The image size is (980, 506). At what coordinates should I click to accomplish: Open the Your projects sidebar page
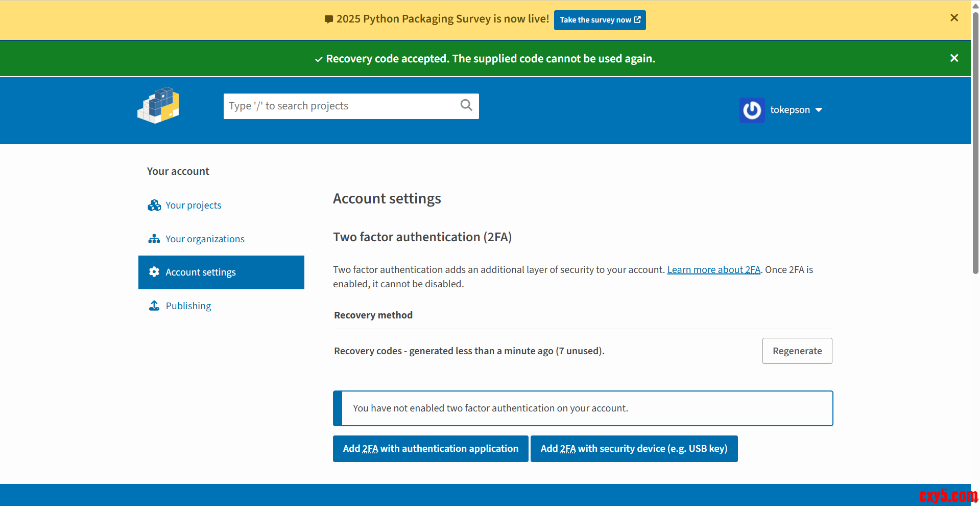pos(193,205)
